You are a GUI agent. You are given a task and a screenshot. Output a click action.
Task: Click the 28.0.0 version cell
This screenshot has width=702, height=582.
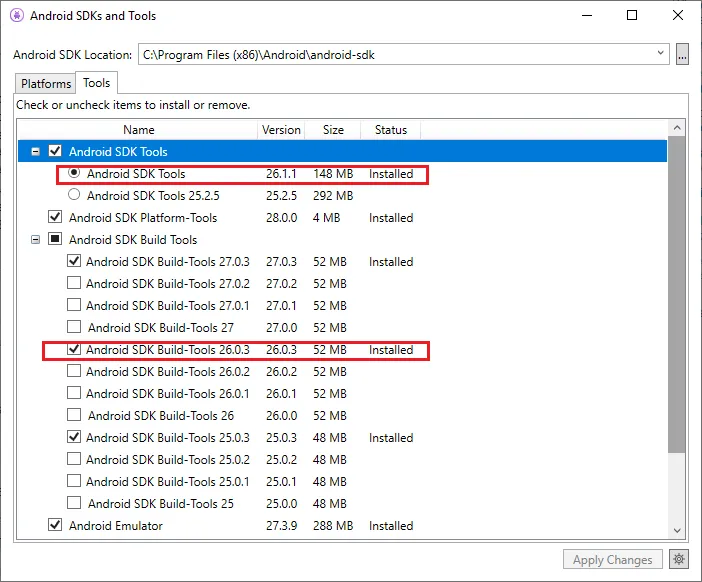click(x=281, y=218)
